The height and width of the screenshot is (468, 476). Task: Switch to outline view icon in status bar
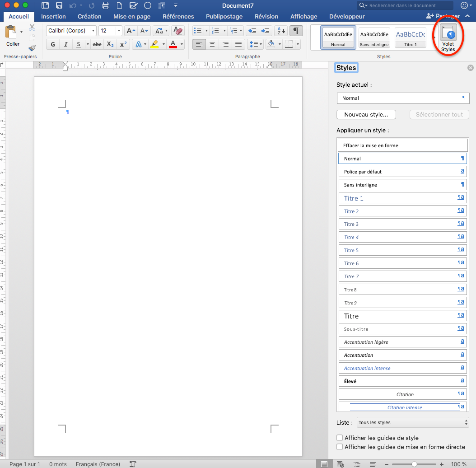tap(357, 464)
